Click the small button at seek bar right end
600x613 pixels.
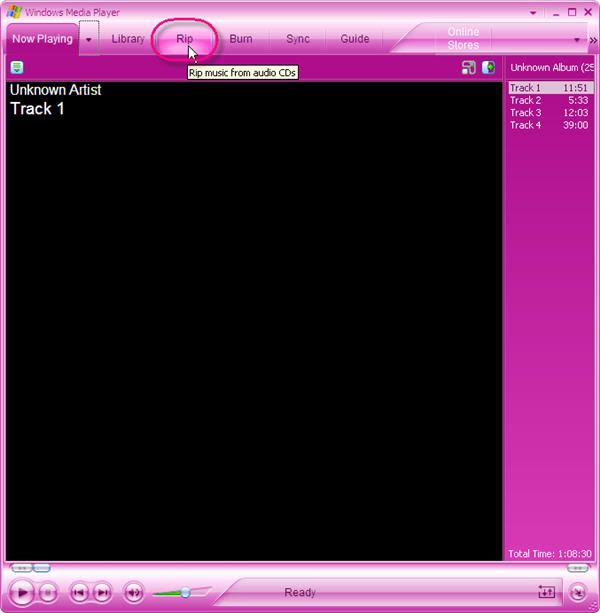coord(577,568)
